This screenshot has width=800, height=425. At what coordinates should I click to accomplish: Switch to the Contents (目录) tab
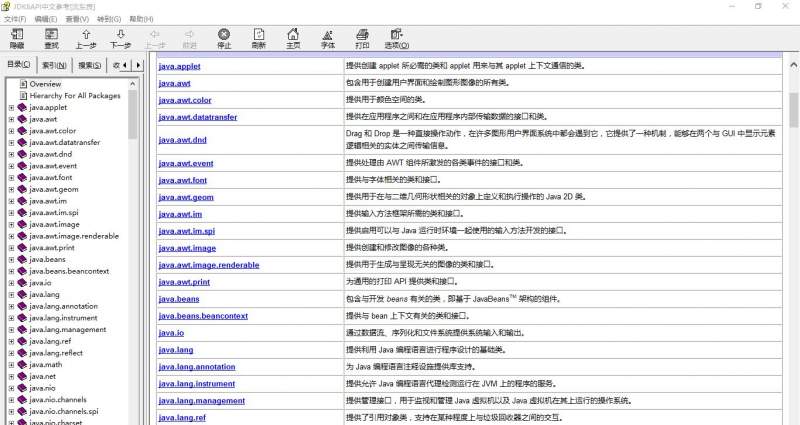tap(19, 64)
